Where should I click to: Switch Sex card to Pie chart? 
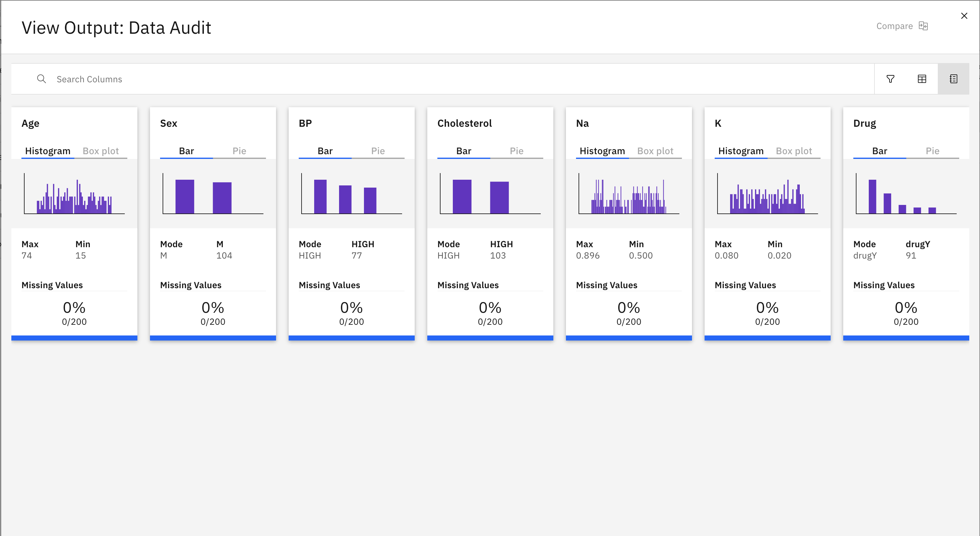[x=239, y=151]
